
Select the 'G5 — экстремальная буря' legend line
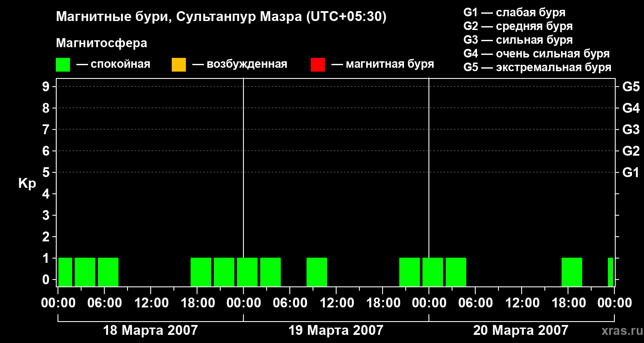(538, 67)
